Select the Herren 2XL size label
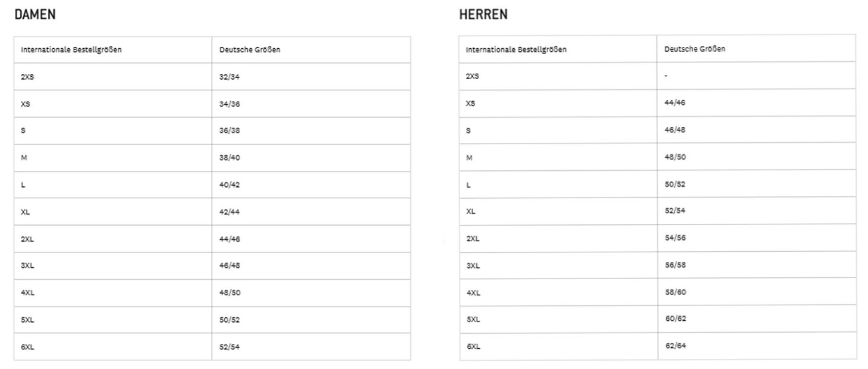Screen dimensions: 868x369 tap(473, 239)
